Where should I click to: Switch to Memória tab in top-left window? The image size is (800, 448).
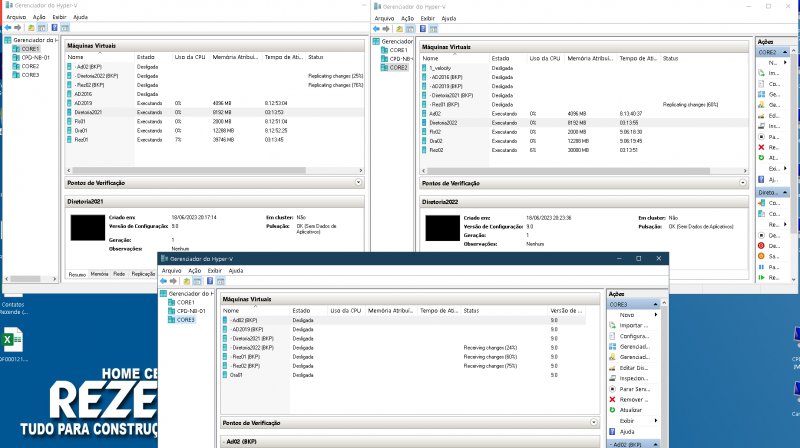pos(100,273)
